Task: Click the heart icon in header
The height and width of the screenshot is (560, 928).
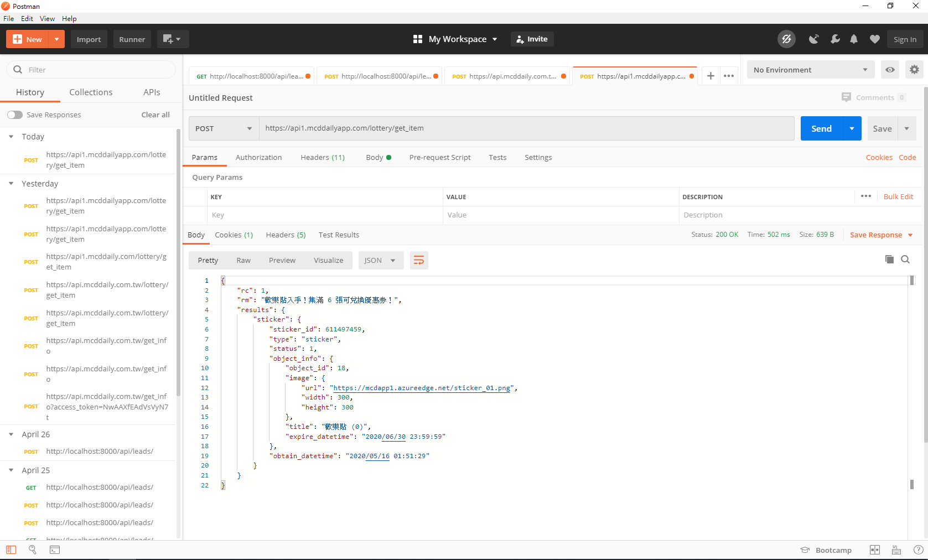Action: pyautogui.click(x=874, y=39)
